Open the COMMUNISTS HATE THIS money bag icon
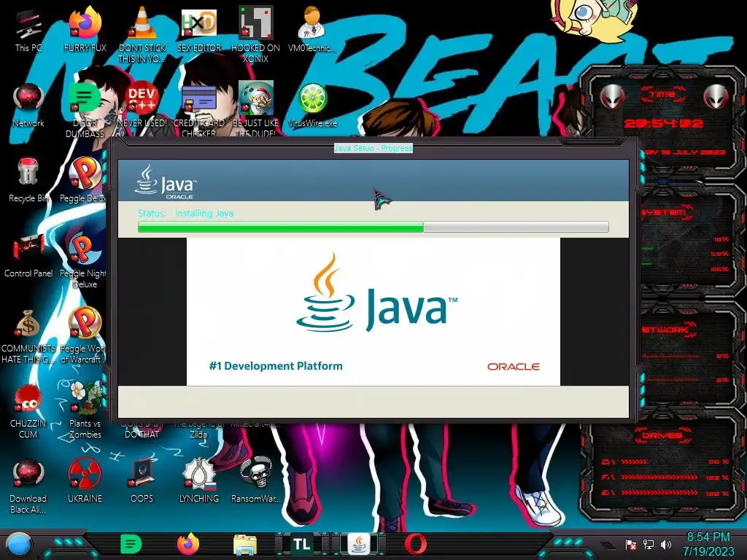Screen dimensions: 747x560 point(28,335)
